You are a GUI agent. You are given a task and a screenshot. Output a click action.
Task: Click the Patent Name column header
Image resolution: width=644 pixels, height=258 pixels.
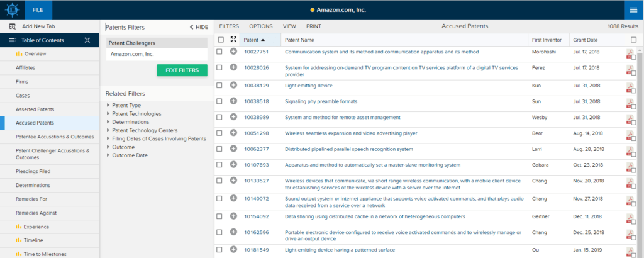(x=299, y=40)
